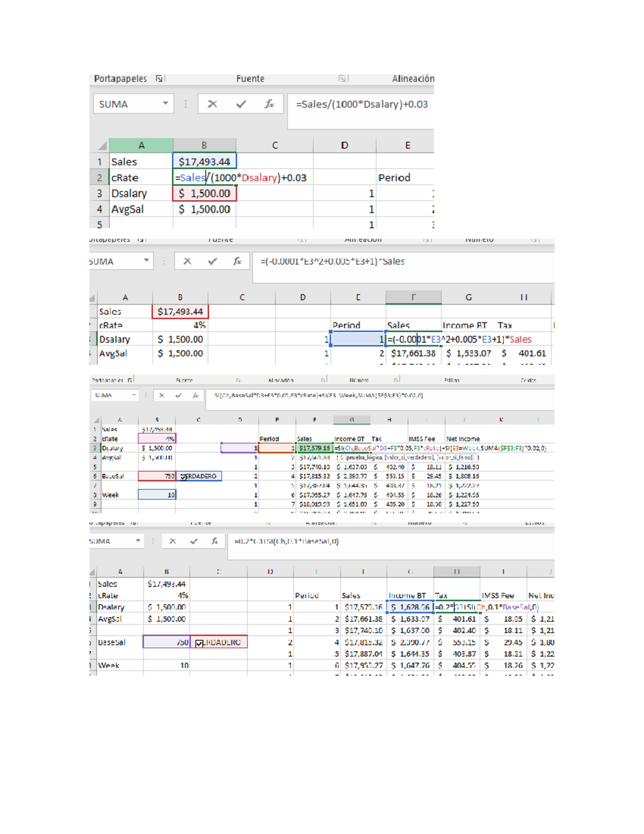
Task: Open Insert Function beside the =Sales/(1000*Dsalary)+0.03 formula
Action: pos(269,104)
